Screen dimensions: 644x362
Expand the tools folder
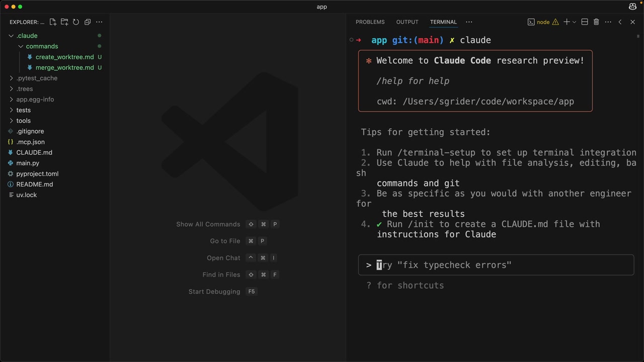coord(11,121)
